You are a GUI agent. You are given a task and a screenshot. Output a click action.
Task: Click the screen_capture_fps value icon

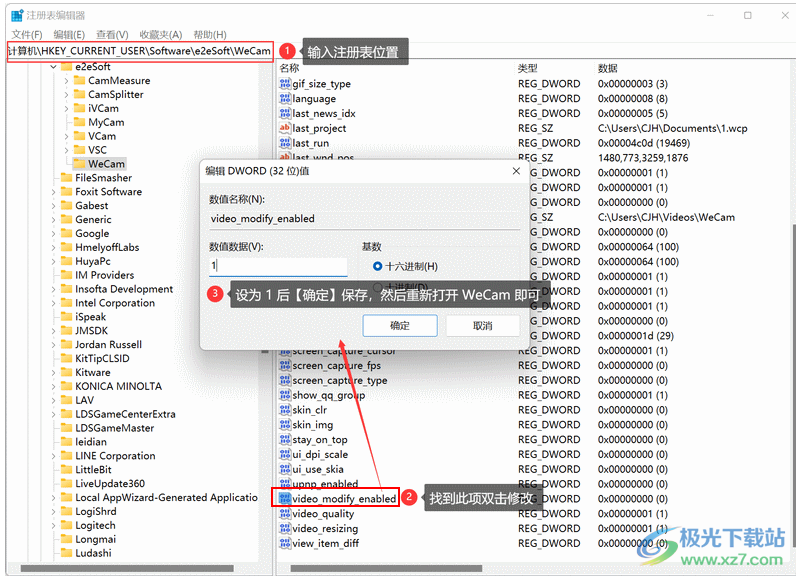(285, 365)
